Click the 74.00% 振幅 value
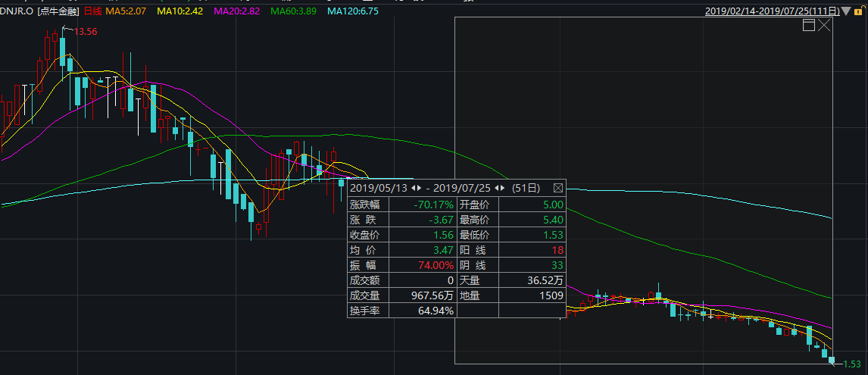Viewport: 868px width, 375px height. (436, 265)
